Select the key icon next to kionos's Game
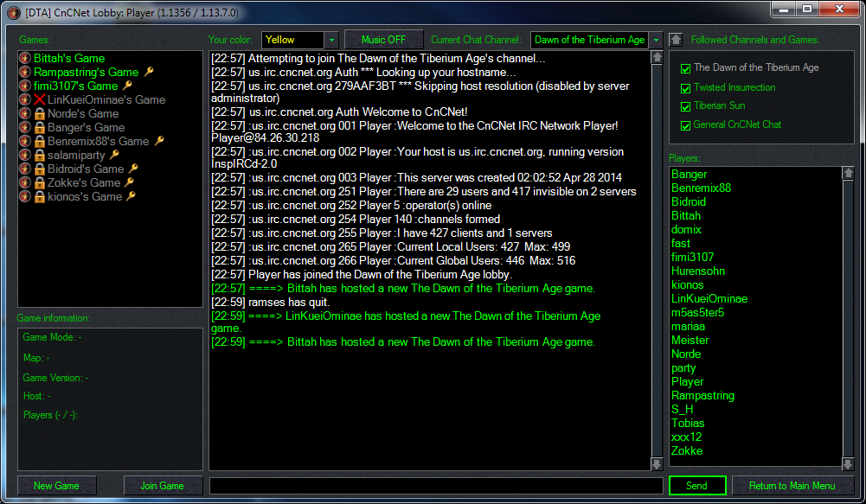This screenshot has width=866, height=504. coord(131,196)
